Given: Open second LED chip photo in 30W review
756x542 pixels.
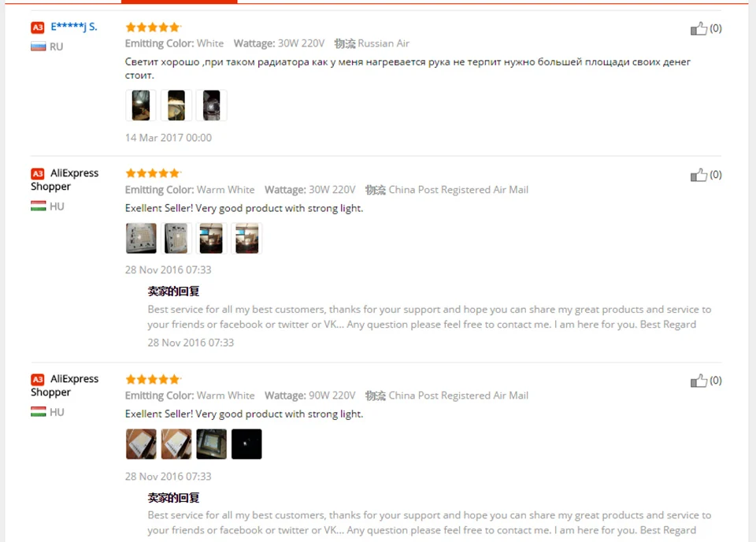Looking at the screenshot, I should [176, 238].
